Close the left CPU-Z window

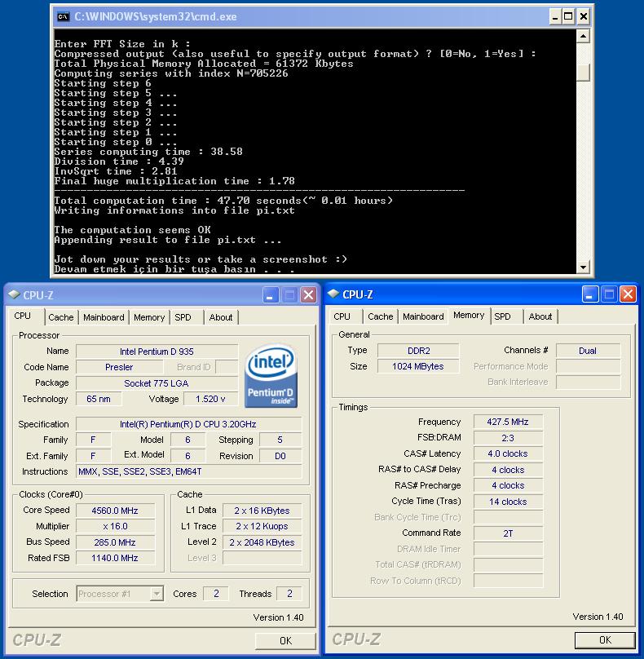(308, 295)
